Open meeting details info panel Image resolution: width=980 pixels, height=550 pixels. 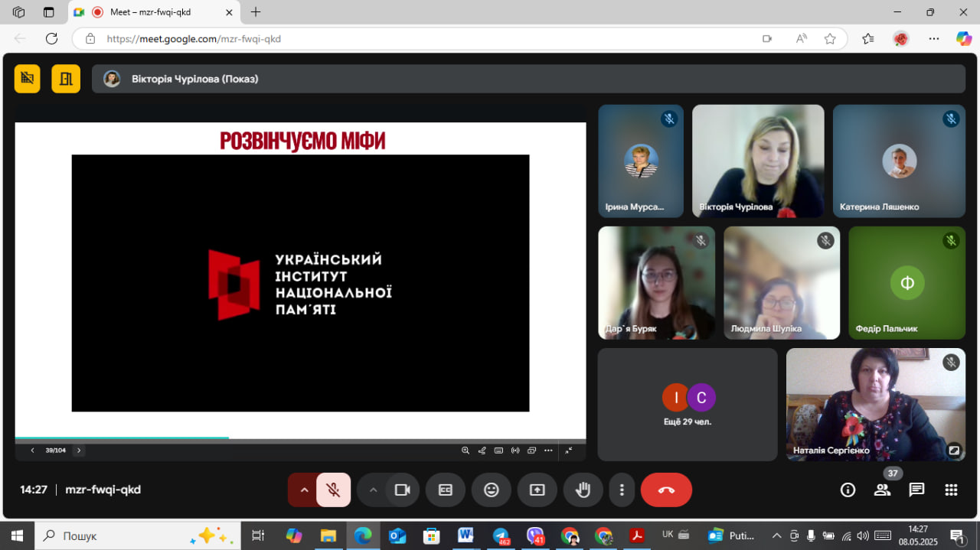pos(848,490)
